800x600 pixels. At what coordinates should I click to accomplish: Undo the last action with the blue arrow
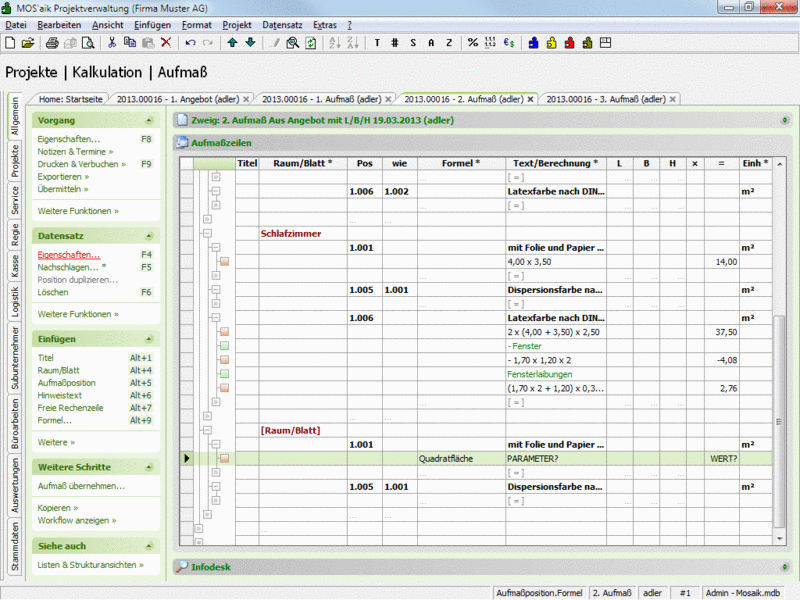[190, 43]
